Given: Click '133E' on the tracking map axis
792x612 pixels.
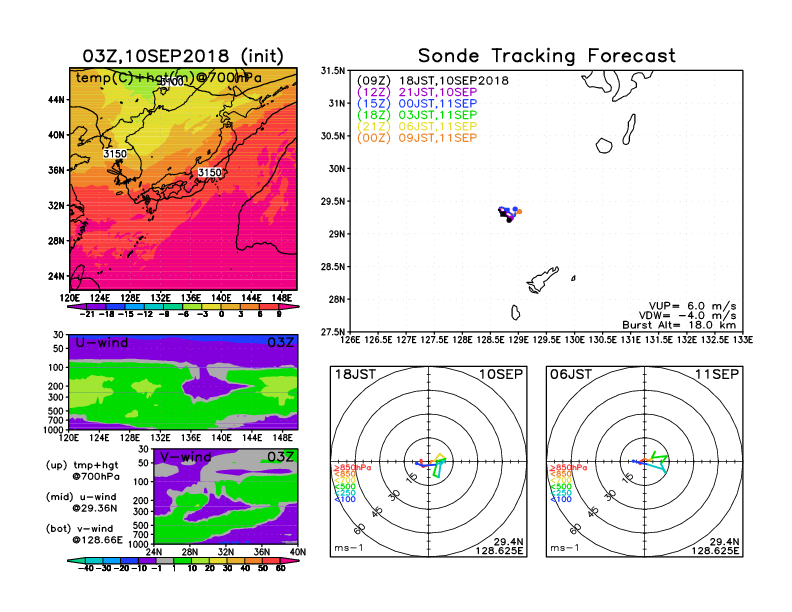Looking at the screenshot, I should 744,340.
